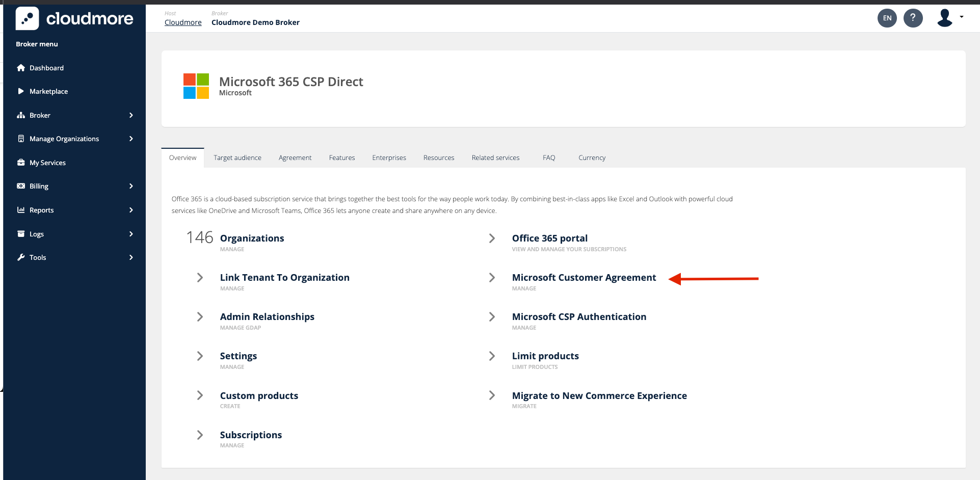Click the Dashboard home icon
Viewport: 980px width, 480px height.
tap(21, 67)
